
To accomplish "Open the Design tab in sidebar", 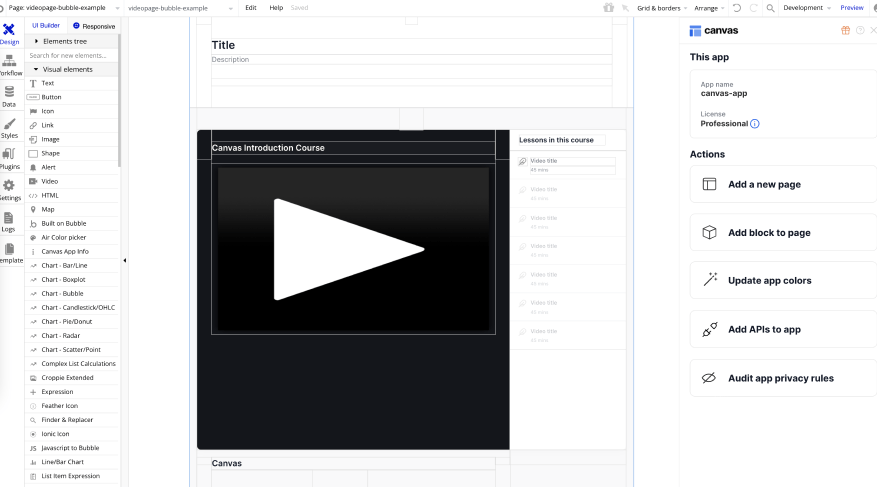I will [9, 34].
